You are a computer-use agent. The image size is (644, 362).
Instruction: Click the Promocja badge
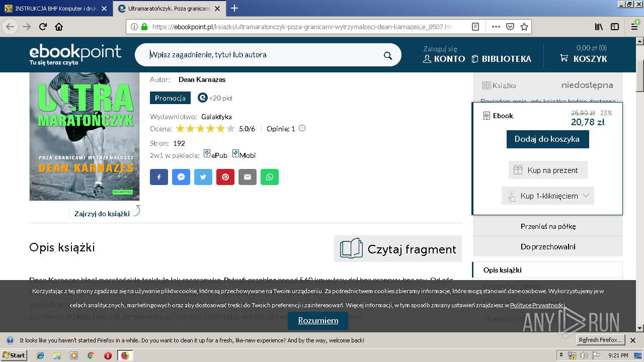click(x=170, y=98)
